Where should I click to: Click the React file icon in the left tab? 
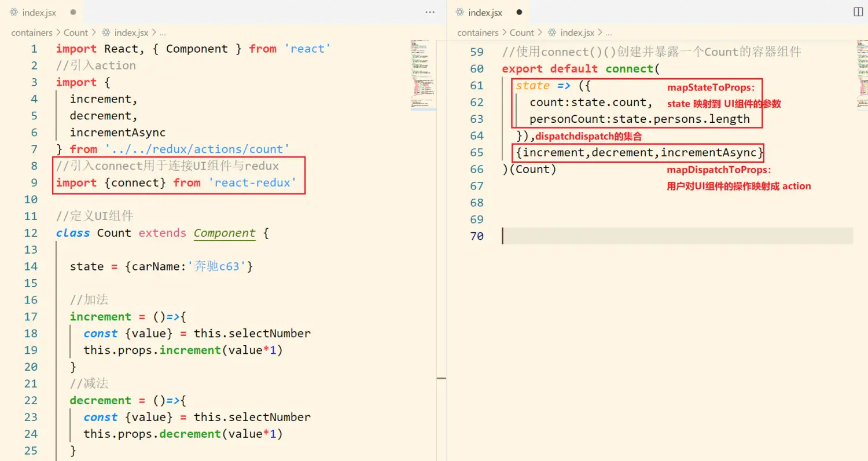coord(14,12)
